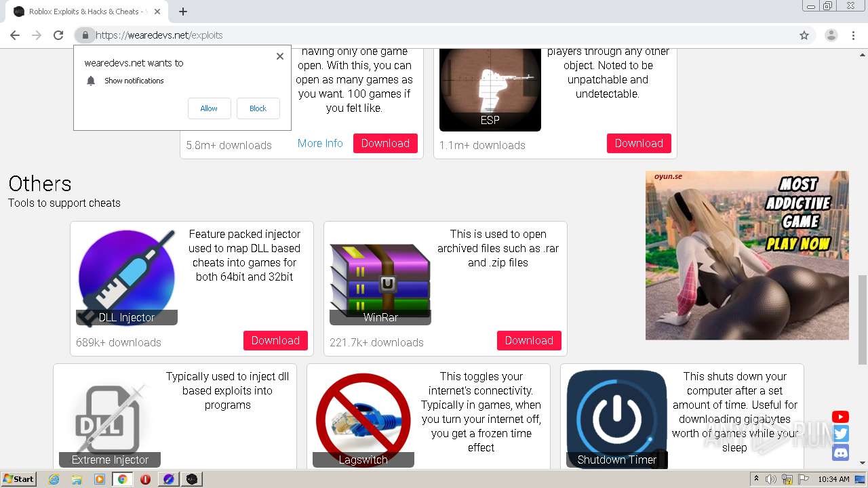Click the network tray icon
Viewport: 868px width, 488px height.
coord(787,479)
